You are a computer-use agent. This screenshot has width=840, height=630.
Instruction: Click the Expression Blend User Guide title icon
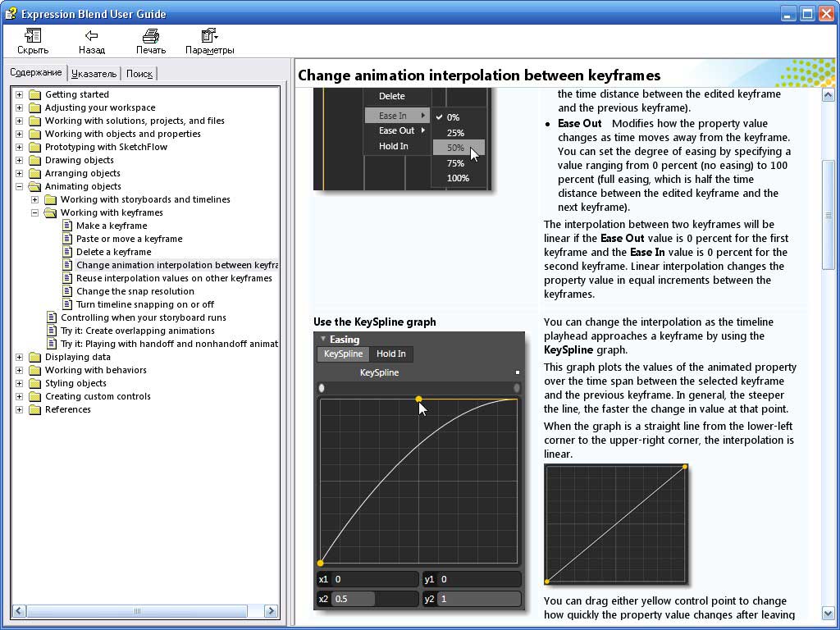(x=10, y=13)
